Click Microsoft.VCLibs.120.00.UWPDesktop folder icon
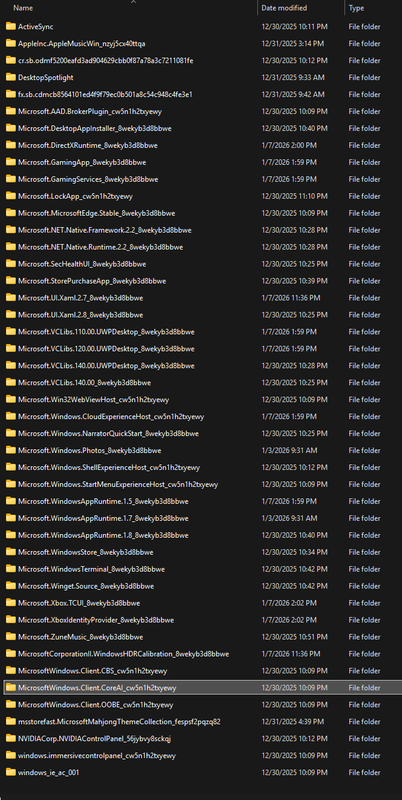This screenshot has width=402, height=800. (11, 348)
